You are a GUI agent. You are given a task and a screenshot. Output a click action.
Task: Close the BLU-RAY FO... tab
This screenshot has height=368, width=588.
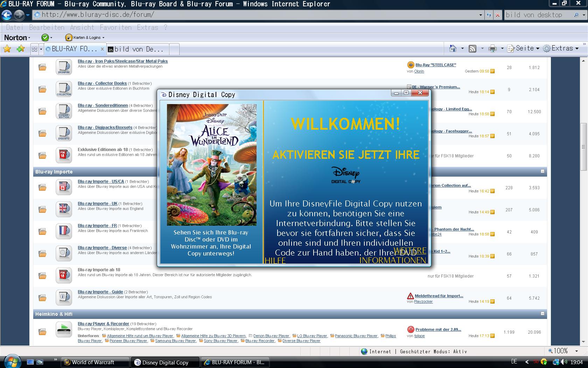coord(102,49)
